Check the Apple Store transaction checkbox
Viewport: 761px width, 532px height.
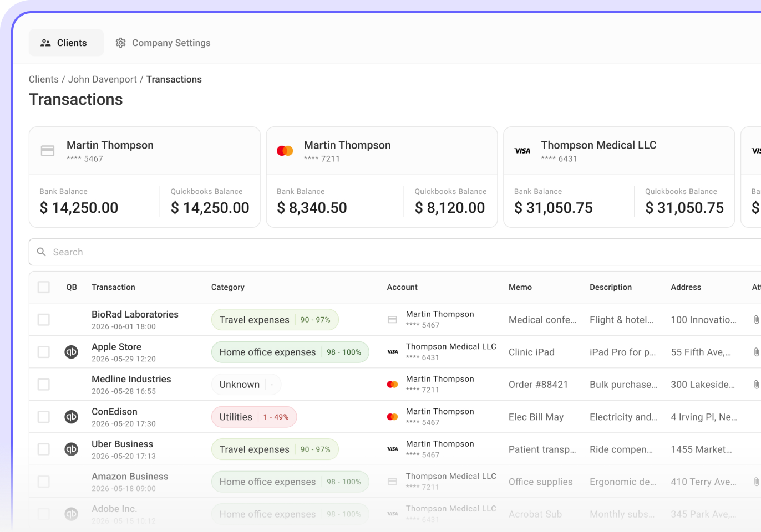[44, 352]
